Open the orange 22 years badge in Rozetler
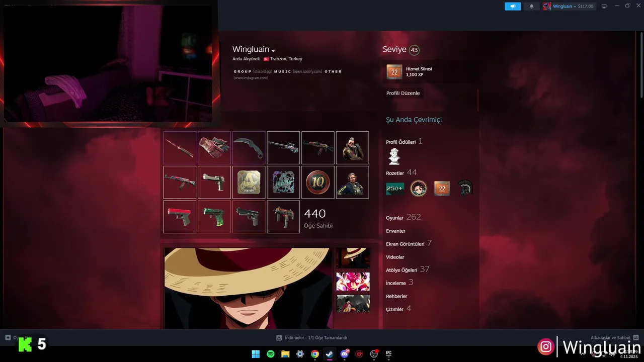This screenshot has width=644, height=362. click(442, 189)
